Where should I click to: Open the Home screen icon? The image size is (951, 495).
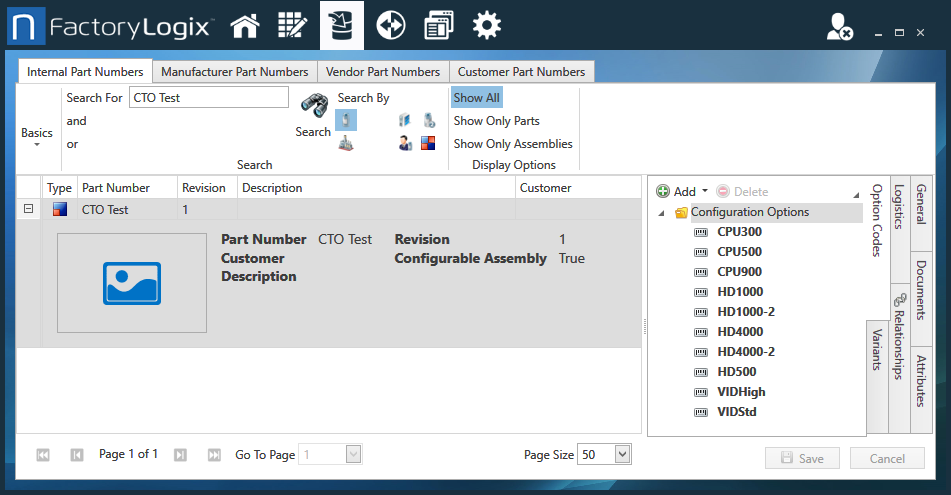pos(245,26)
